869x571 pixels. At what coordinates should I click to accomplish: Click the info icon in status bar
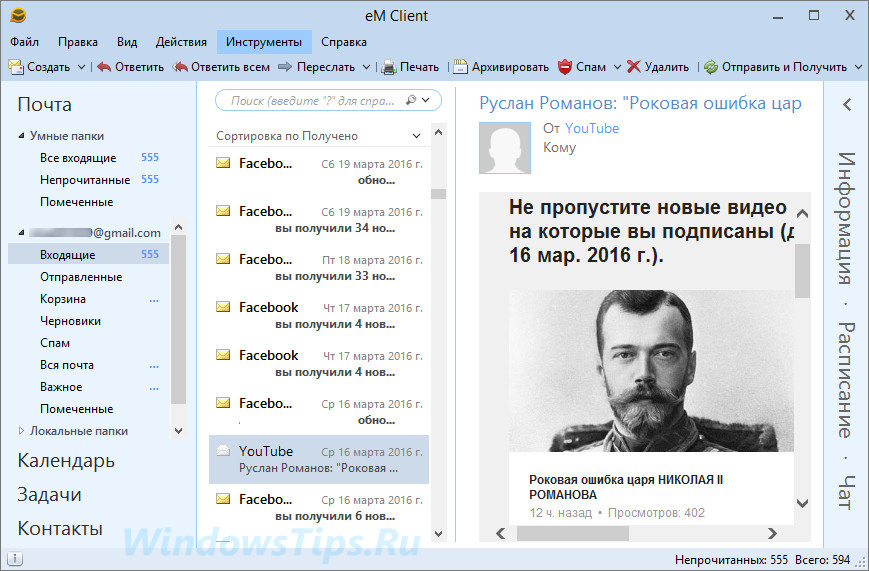click(15, 559)
